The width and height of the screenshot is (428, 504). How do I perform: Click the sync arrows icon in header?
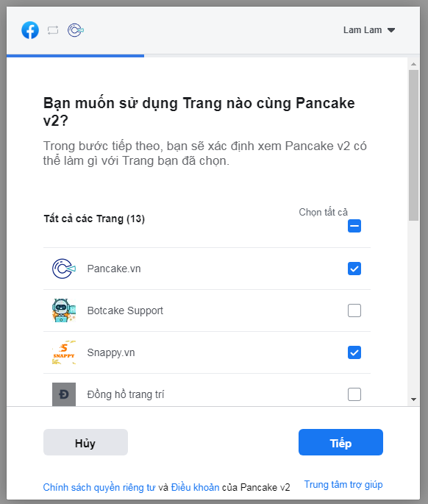point(53,30)
